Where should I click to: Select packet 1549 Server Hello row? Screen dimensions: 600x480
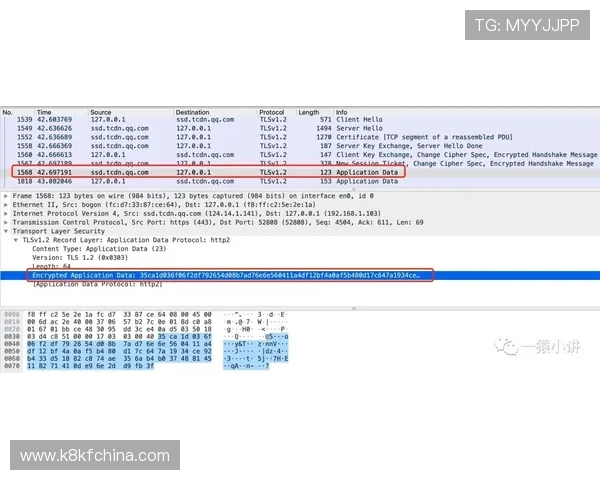click(300, 129)
